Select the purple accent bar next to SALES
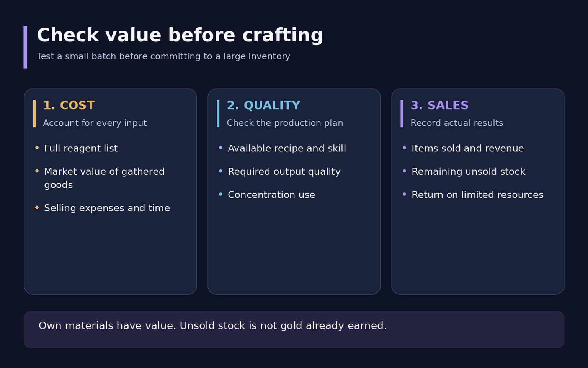588x368 pixels. [x=402, y=114]
